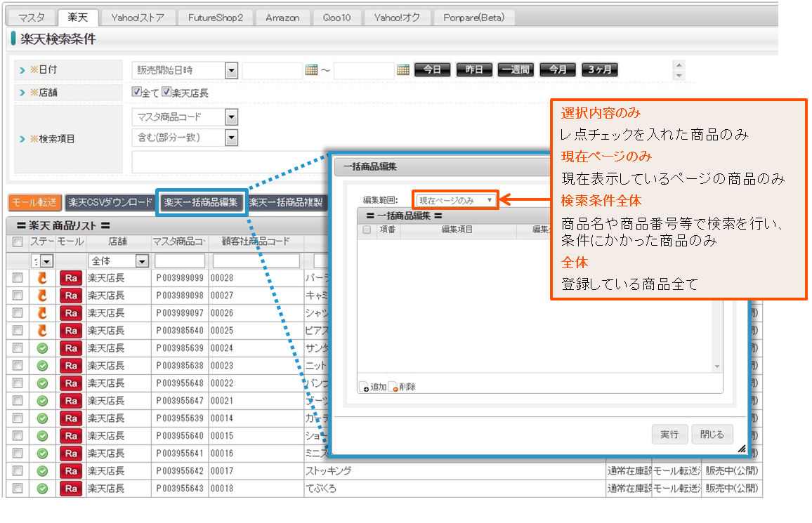Click the green check status icon in row 00014
This screenshot has width=812, height=523.
coord(42,418)
